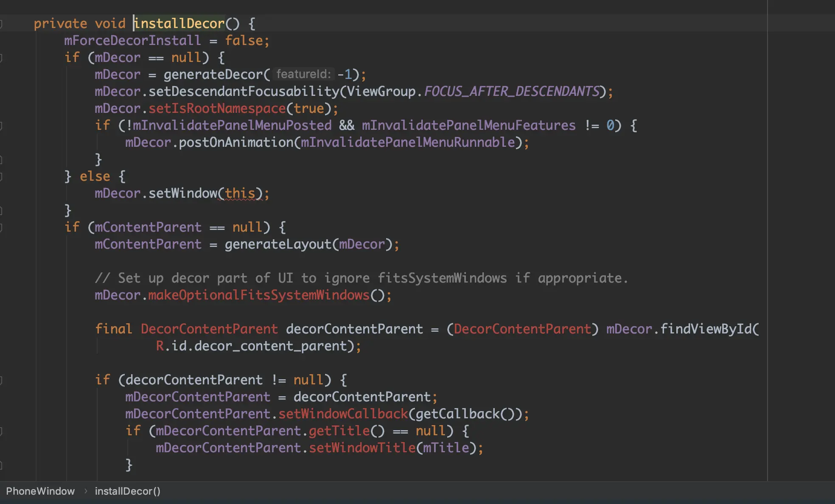This screenshot has width=835, height=504.
Task: Click the fitsSystemWindows comment line
Action: point(361,278)
